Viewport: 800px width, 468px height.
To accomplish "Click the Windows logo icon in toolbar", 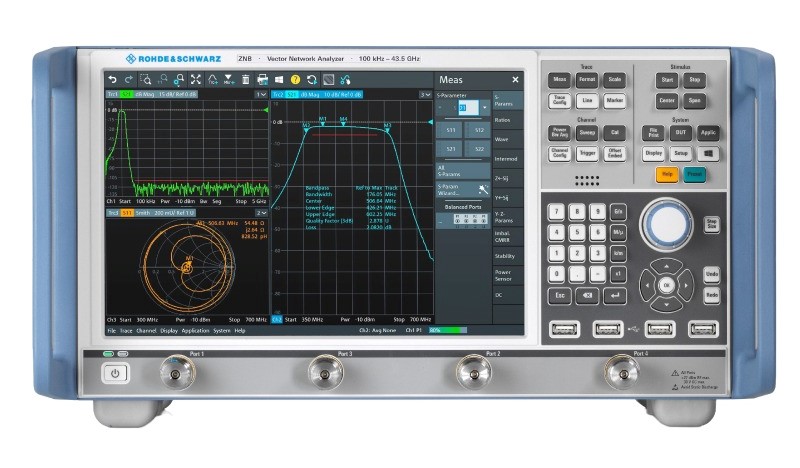I will tap(279, 79).
